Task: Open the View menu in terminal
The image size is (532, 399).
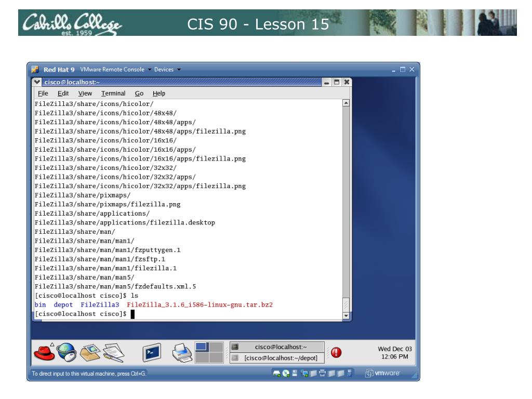Action: pos(85,94)
